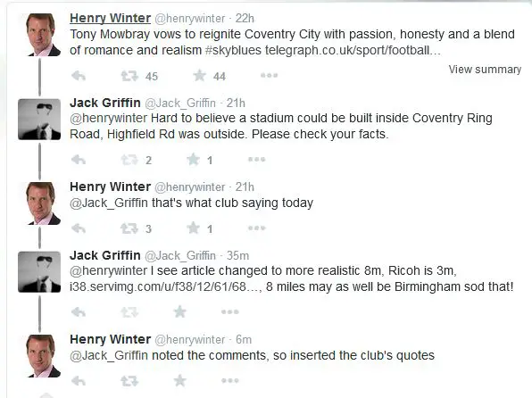Retweet Jack Griffin's check your facts tweet
The height and width of the screenshot is (398, 532).
(x=129, y=160)
